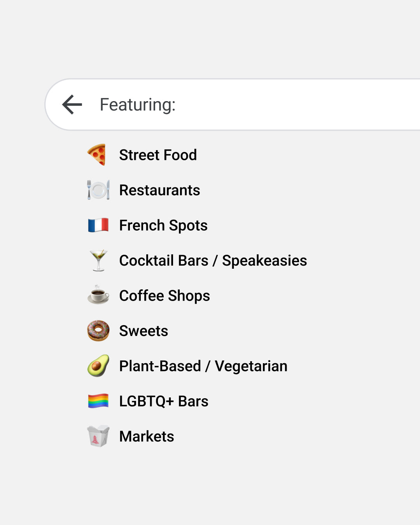Click the French flag icon
420x525 pixels.
click(98, 225)
